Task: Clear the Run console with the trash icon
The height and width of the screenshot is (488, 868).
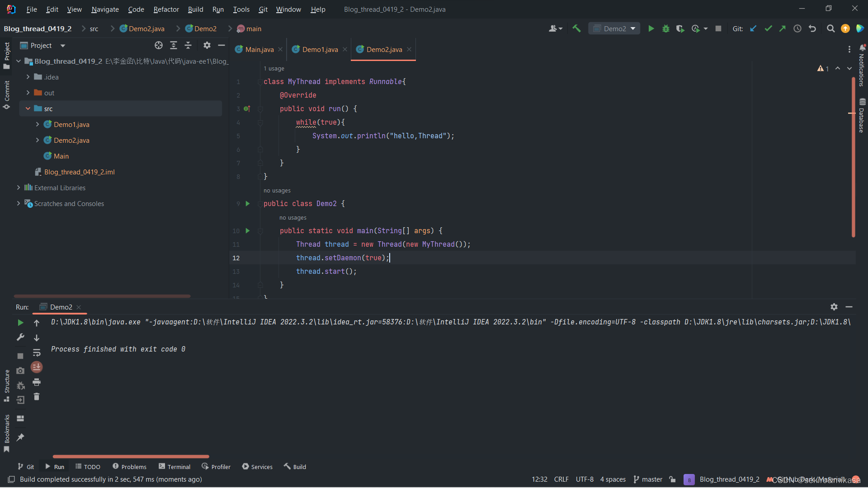Action: 37,397
